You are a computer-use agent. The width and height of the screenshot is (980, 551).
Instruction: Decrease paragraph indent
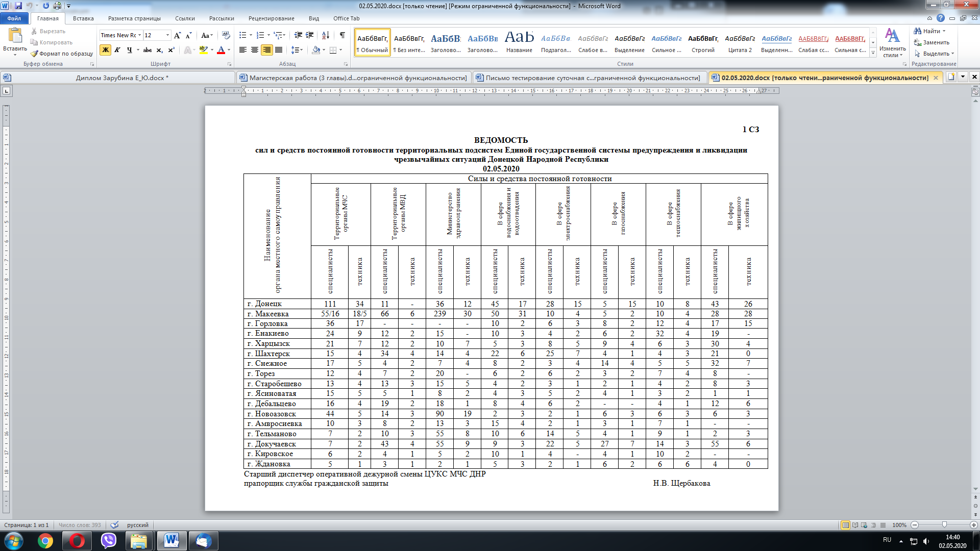pos(298,35)
